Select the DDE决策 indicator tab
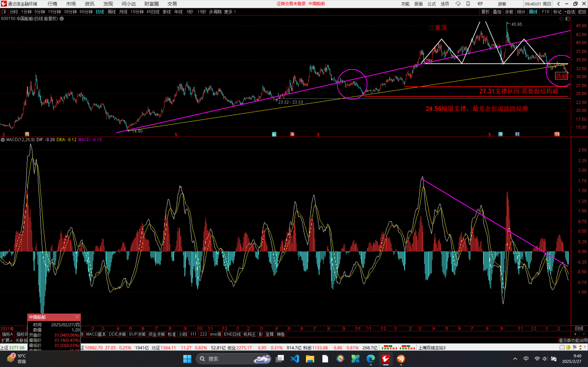 (x=117, y=334)
